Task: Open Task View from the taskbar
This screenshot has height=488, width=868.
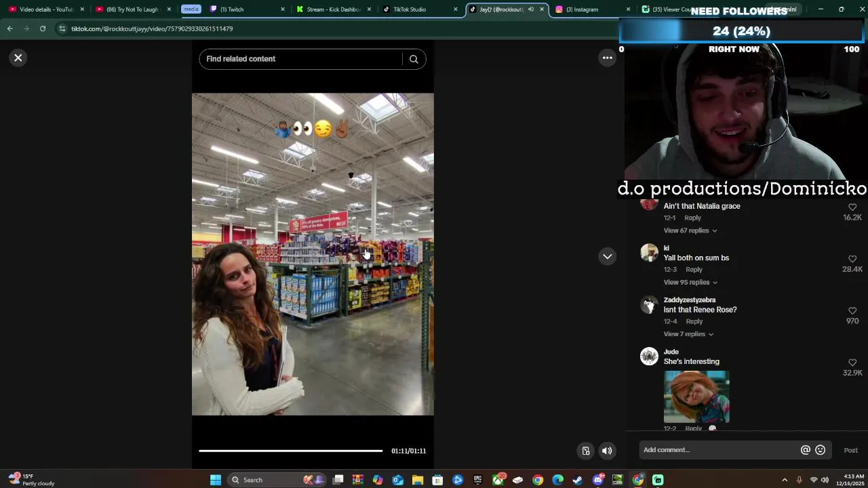Action: (338, 480)
